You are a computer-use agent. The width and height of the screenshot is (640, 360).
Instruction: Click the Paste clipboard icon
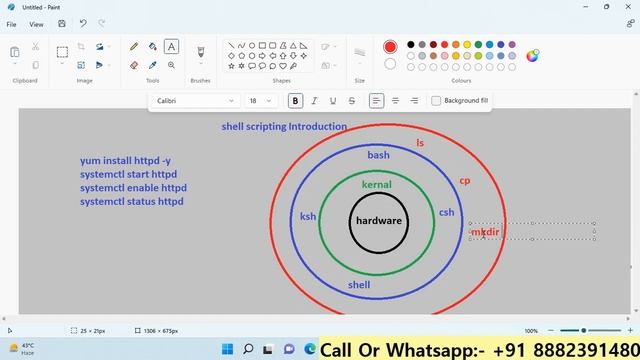(15, 52)
